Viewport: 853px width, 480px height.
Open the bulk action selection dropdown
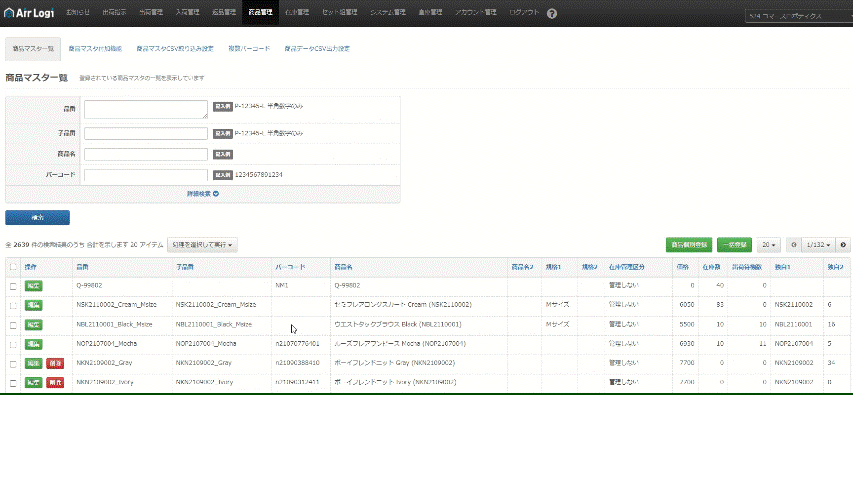tap(202, 244)
